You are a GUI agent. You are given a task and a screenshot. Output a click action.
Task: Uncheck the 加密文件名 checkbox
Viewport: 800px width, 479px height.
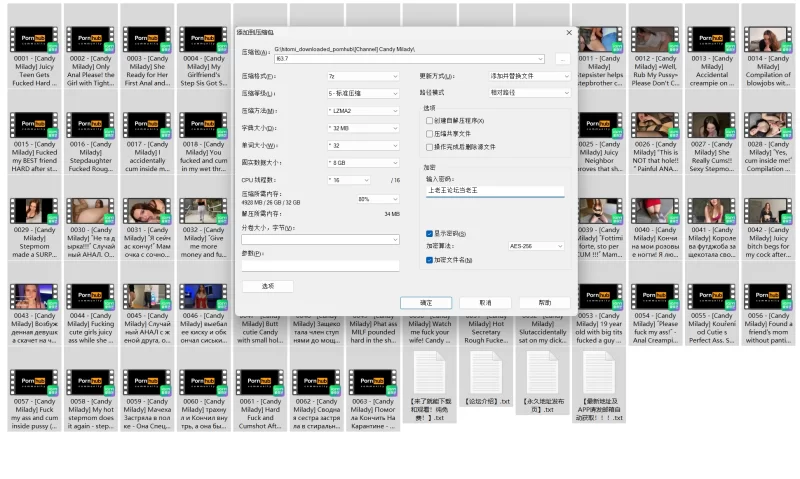coord(429,259)
